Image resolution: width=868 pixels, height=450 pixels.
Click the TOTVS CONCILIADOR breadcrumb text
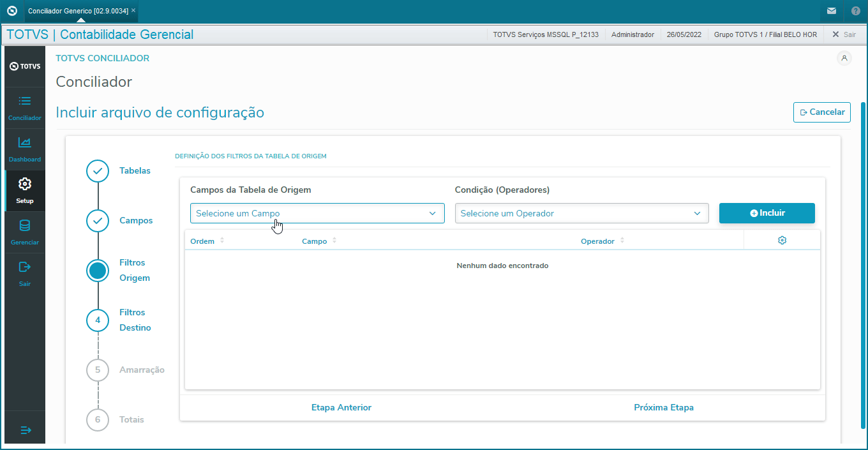tap(103, 58)
